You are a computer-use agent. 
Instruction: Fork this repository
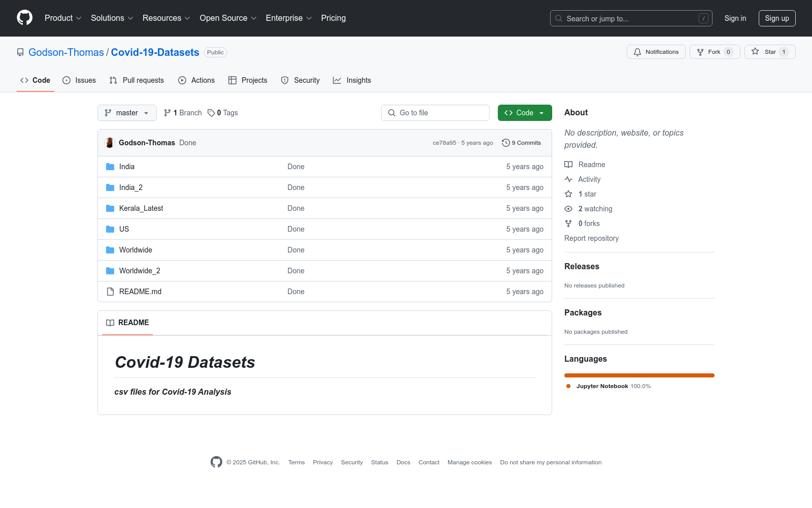tap(715, 52)
